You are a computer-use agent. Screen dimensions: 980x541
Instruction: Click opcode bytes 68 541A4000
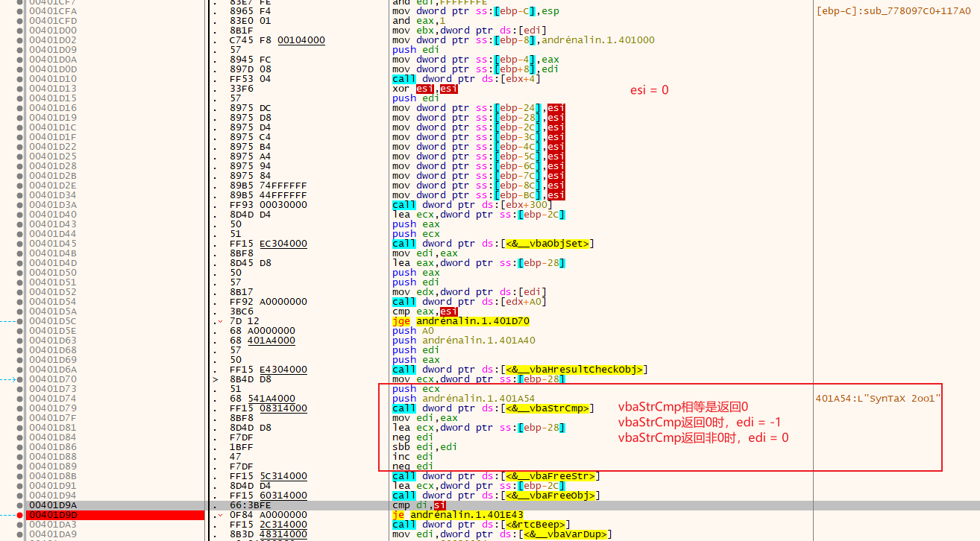[262, 399]
